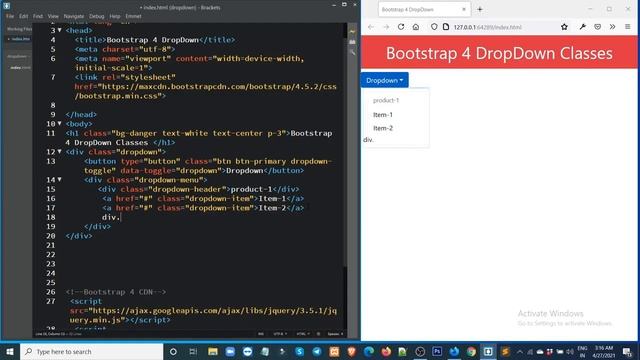Click the Brackets app icon in title bar

pyautogui.click(x=7, y=6)
